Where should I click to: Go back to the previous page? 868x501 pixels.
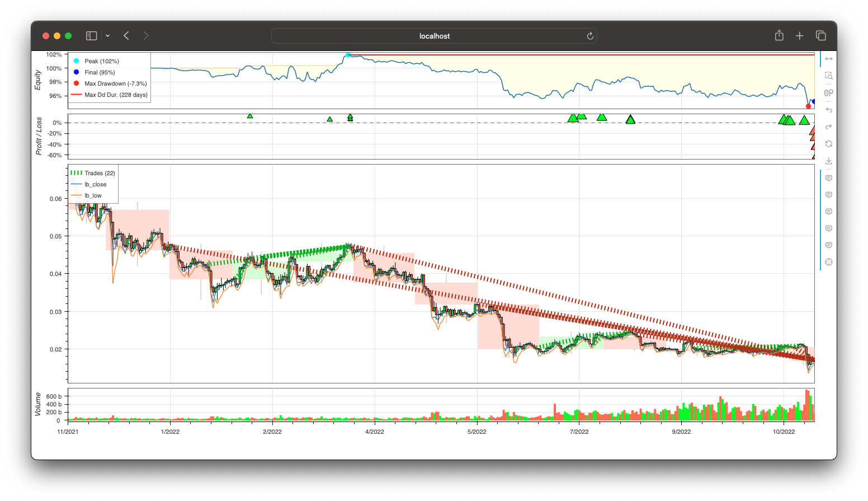126,36
